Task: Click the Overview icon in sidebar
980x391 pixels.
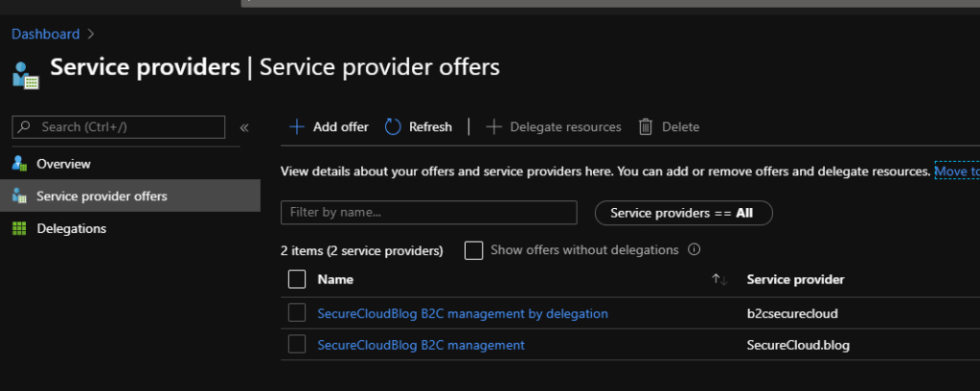Action: click(x=19, y=164)
